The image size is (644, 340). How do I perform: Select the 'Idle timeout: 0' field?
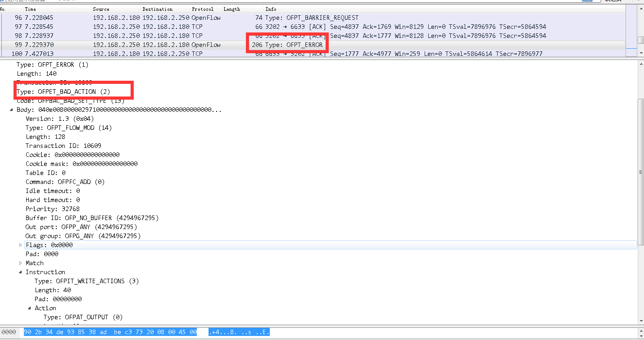[x=53, y=191]
